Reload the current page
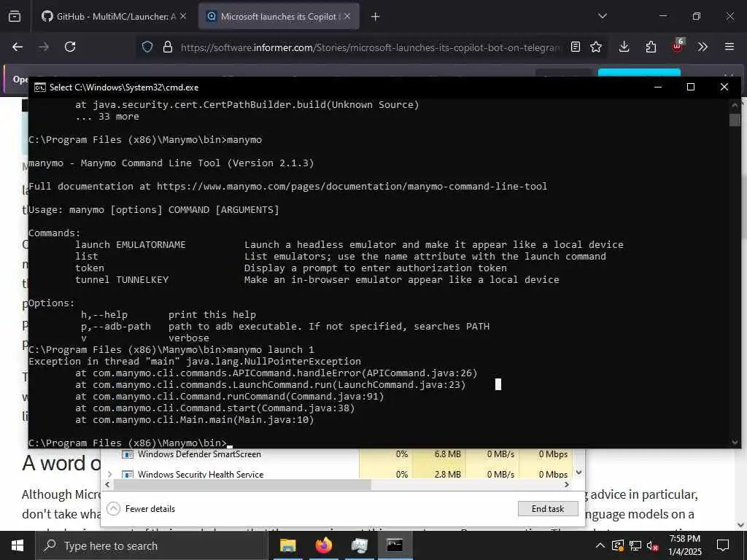 click(70, 47)
